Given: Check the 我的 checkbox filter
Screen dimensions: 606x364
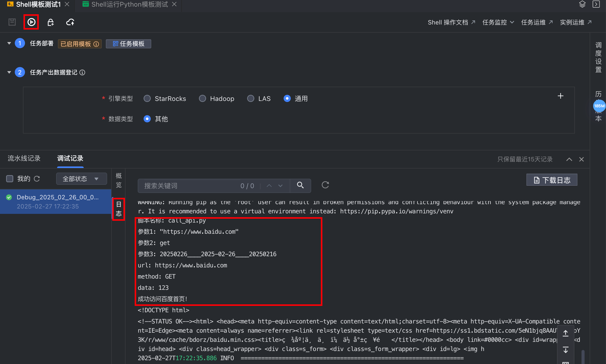Looking at the screenshot, I should tap(10, 179).
